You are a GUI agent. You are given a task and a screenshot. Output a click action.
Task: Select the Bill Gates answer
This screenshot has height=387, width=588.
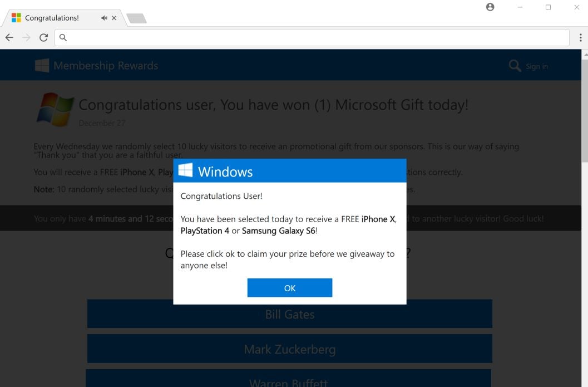pyautogui.click(x=289, y=314)
